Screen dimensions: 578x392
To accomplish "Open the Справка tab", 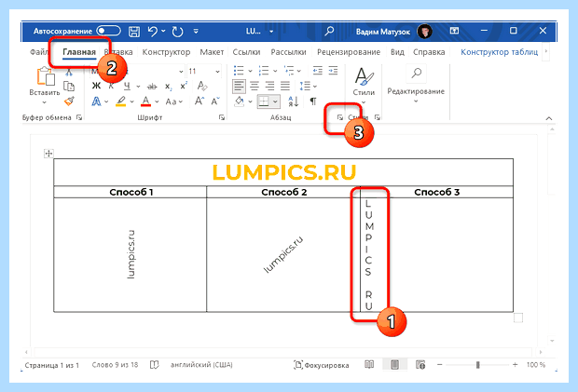I will click(x=429, y=52).
